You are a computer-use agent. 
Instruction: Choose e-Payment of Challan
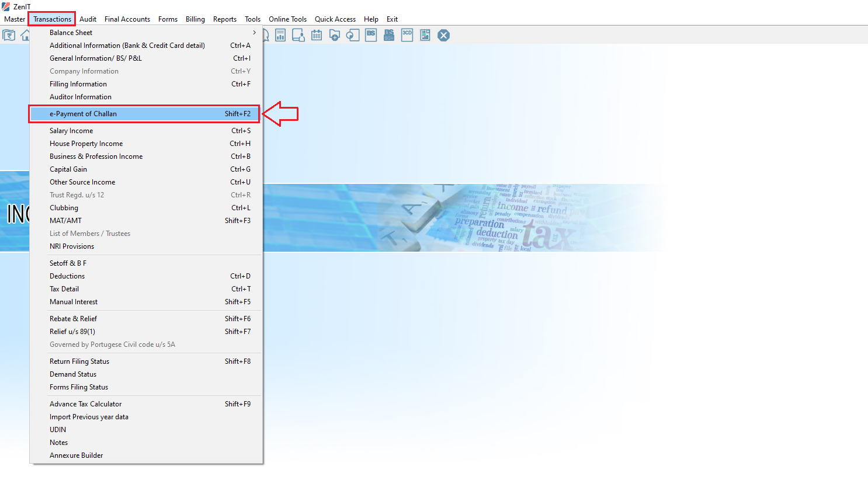click(x=144, y=114)
